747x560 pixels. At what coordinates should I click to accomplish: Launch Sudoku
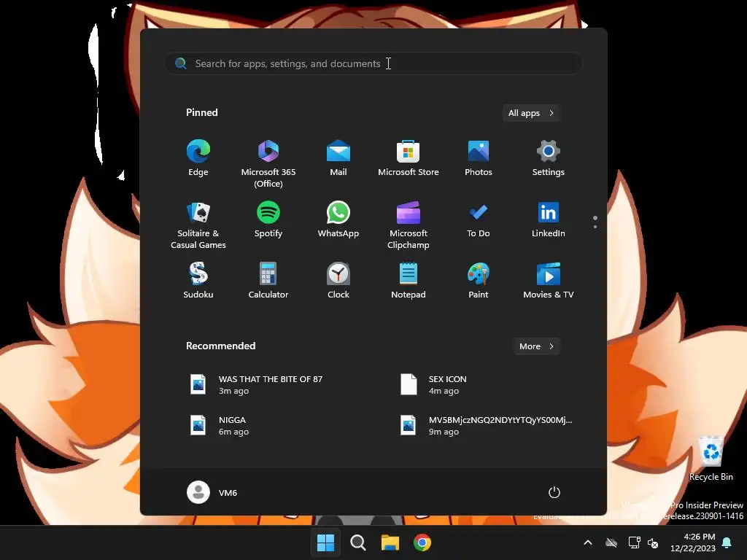coord(198,281)
